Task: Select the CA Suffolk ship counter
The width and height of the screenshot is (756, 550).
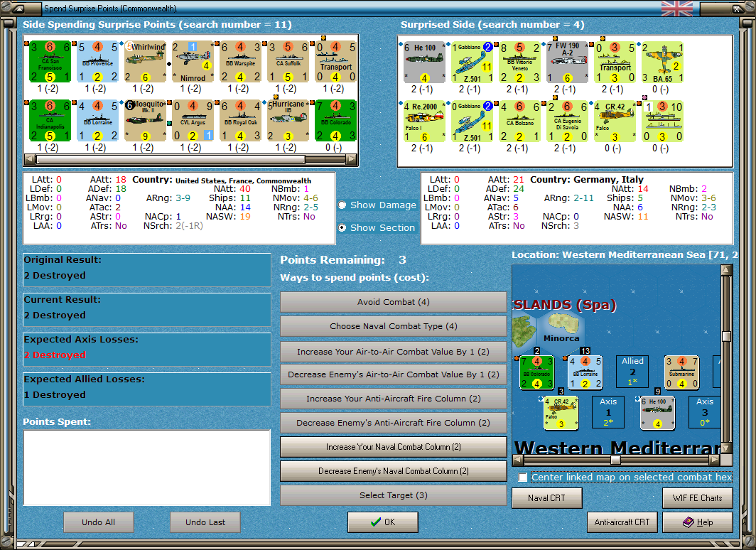Action: point(288,63)
